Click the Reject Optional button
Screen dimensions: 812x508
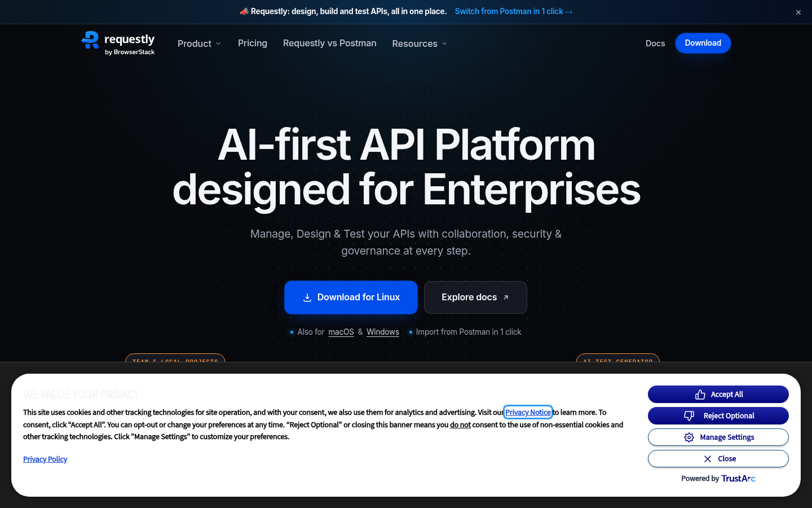[x=718, y=416]
